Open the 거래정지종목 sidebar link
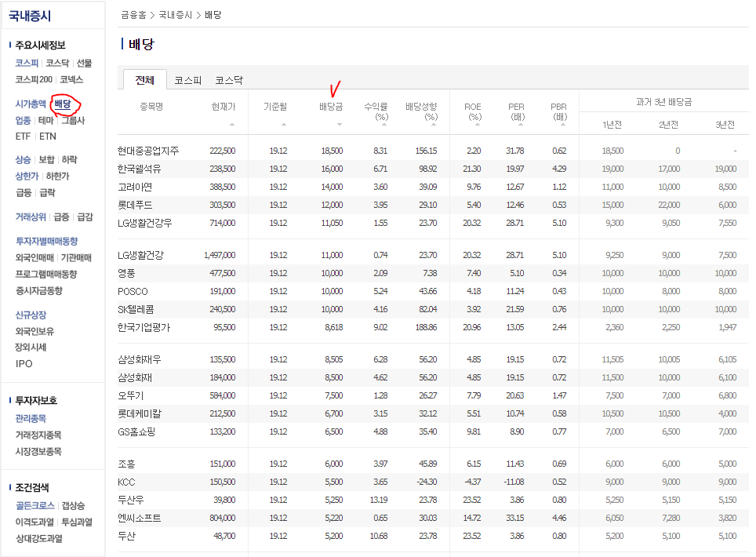The width and height of the screenshot is (756, 557). pos(38,435)
